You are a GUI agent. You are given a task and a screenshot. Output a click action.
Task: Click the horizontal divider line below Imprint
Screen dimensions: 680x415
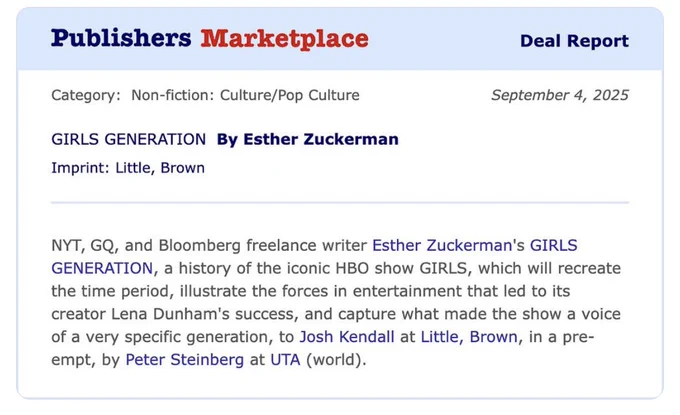coord(340,203)
